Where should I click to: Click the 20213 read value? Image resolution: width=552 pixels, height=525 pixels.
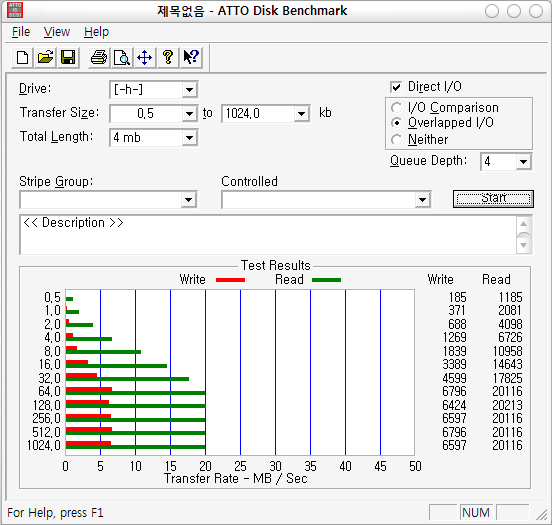507,405
